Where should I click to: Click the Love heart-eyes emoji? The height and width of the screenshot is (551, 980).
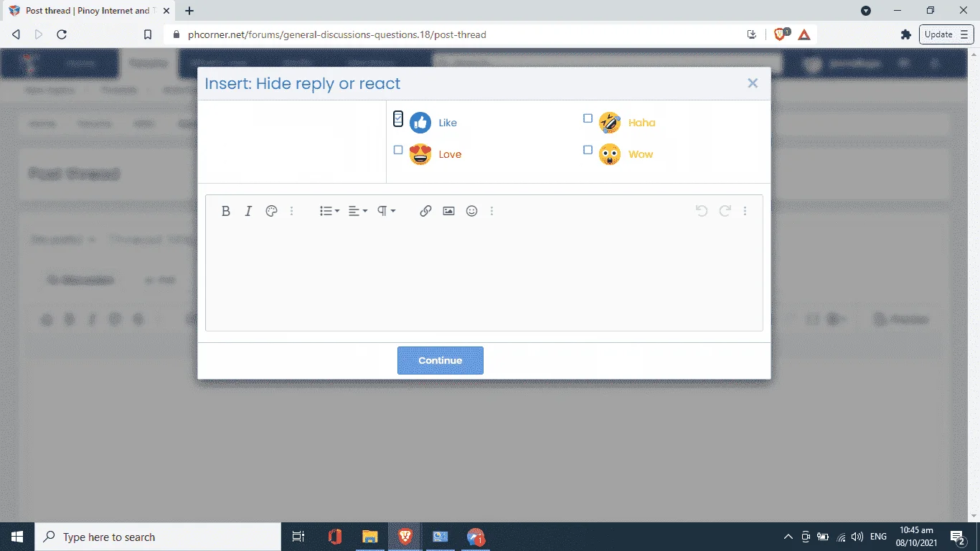point(420,154)
